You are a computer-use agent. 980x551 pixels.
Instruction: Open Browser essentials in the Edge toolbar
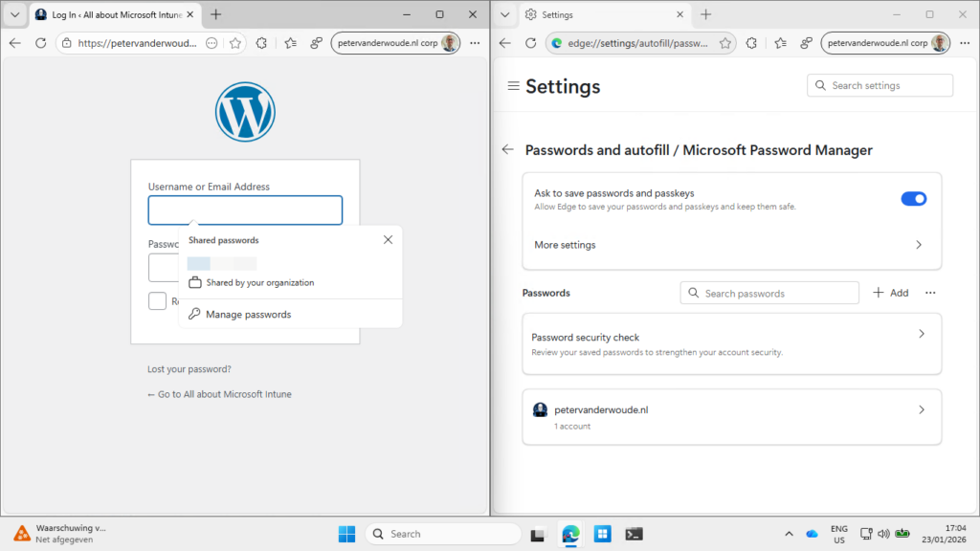pos(316,43)
